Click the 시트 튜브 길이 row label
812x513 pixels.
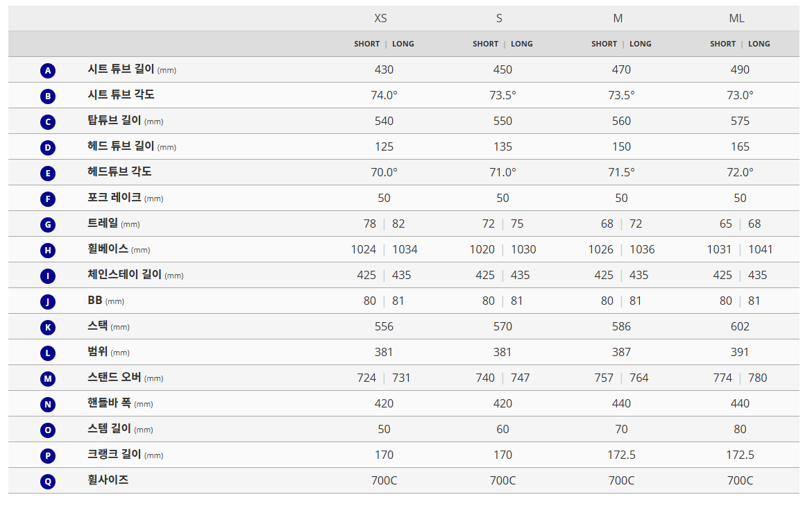pyautogui.click(x=121, y=69)
